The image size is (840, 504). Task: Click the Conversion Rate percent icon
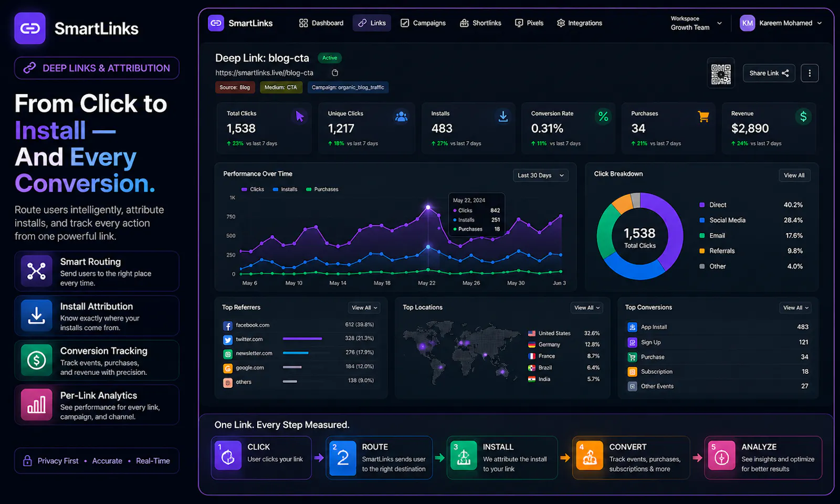pyautogui.click(x=603, y=117)
